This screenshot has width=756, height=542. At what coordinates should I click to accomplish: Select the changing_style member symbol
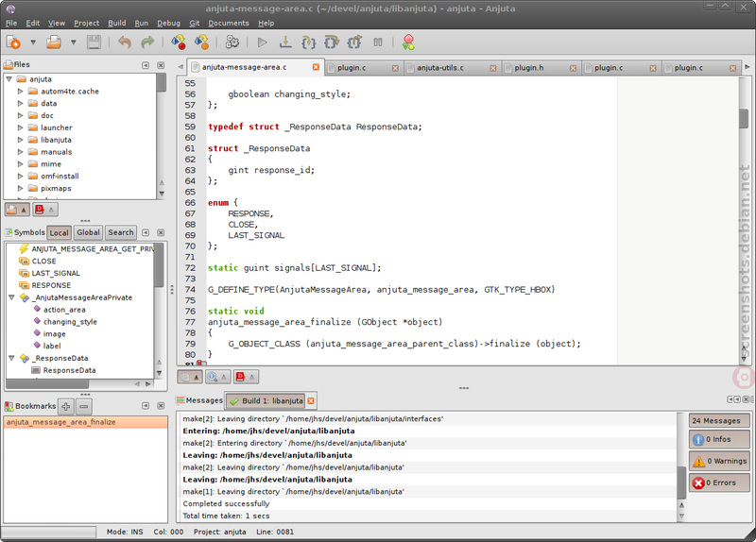click(x=70, y=322)
